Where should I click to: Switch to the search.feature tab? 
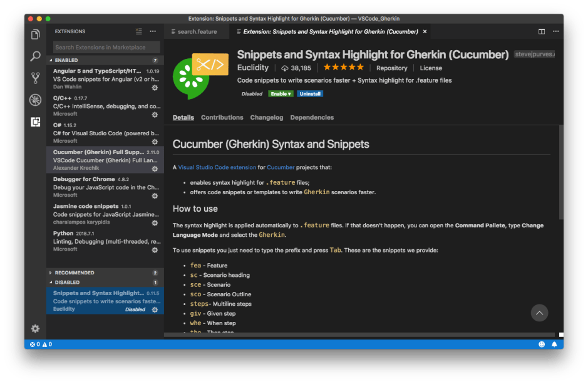point(197,31)
